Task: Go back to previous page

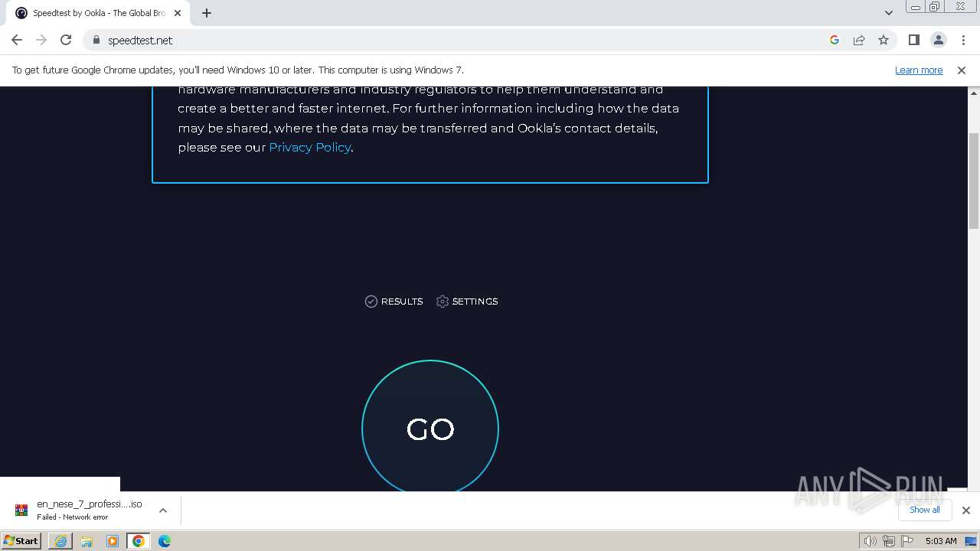Action: (17, 40)
